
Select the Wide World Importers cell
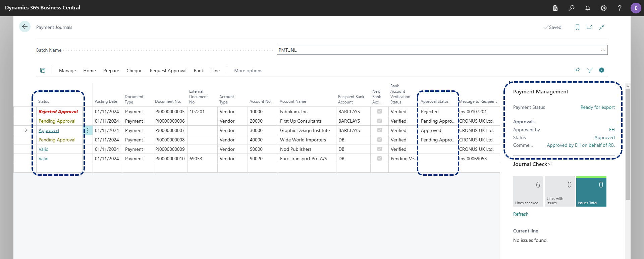(x=307, y=140)
